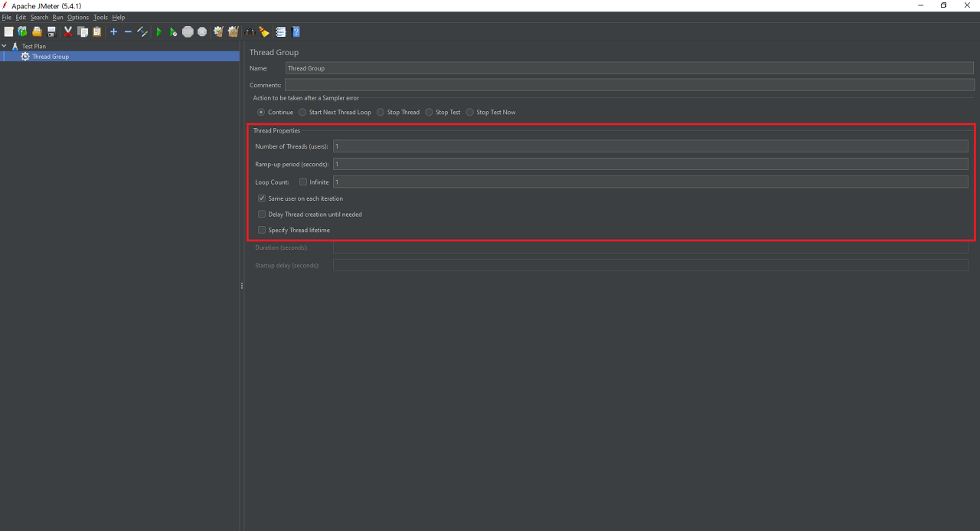The image size is (980, 531).
Task: Click the Help question mark icon
Action: click(x=296, y=31)
